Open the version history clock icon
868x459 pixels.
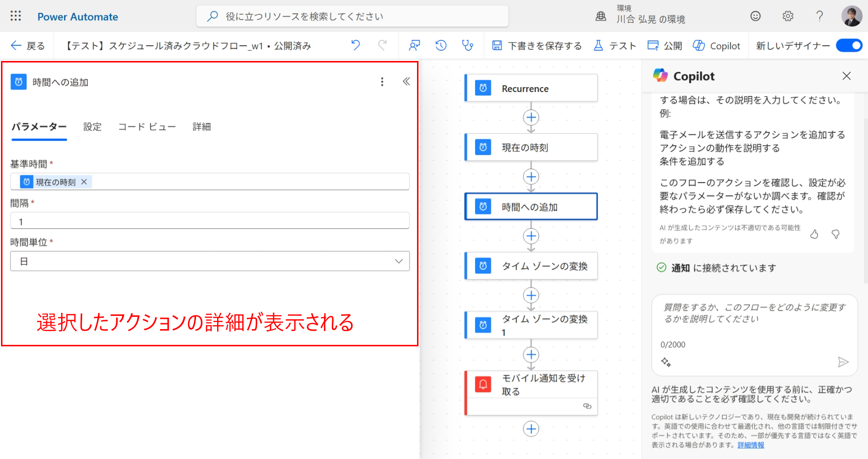coord(441,46)
